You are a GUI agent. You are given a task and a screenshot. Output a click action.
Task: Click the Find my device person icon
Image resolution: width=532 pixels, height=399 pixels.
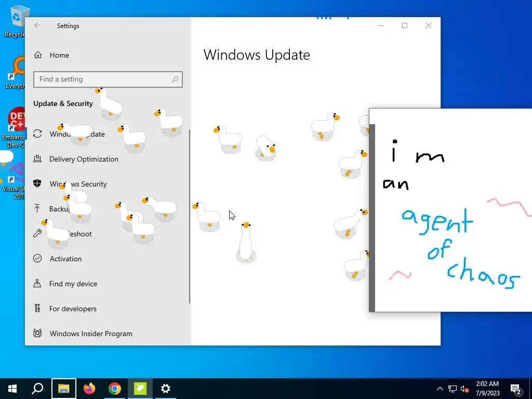(x=37, y=283)
